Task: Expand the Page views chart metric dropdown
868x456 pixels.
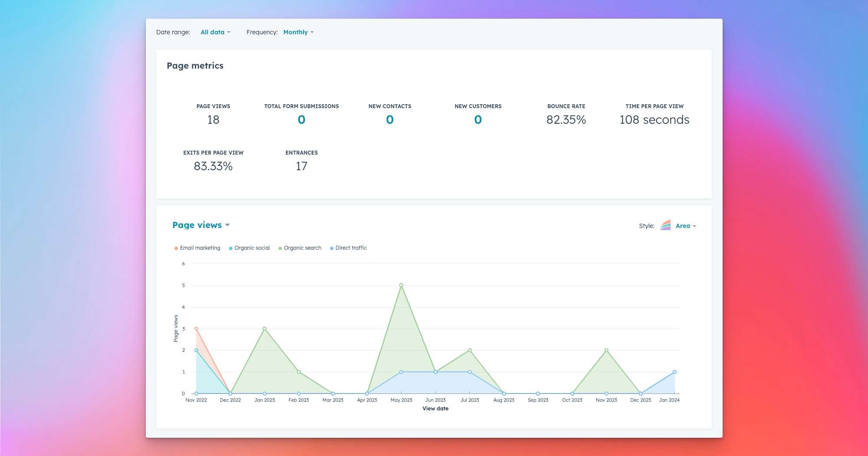Action: [x=201, y=225]
